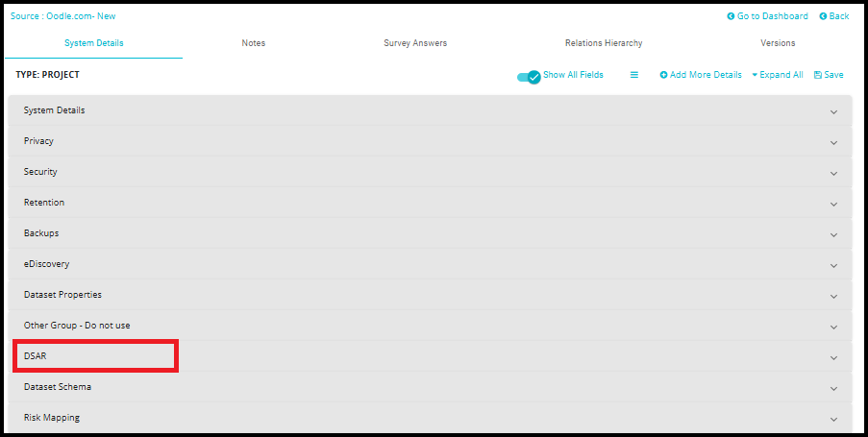Switch to the Notes tab
This screenshot has width=868, height=437.
(254, 43)
